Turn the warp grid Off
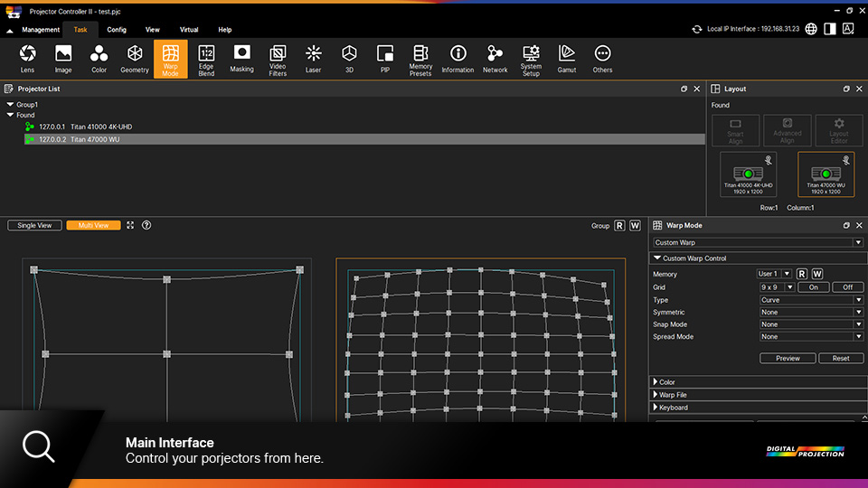Viewport: 868px width, 488px height. (x=847, y=287)
